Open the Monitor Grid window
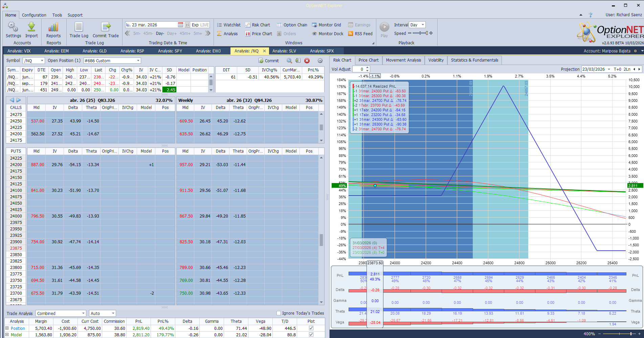 pyautogui.click(x=326, y=25)
